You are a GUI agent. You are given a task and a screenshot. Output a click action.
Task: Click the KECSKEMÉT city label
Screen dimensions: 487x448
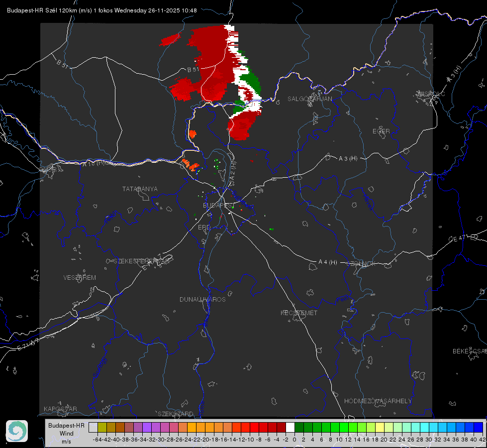299,313
